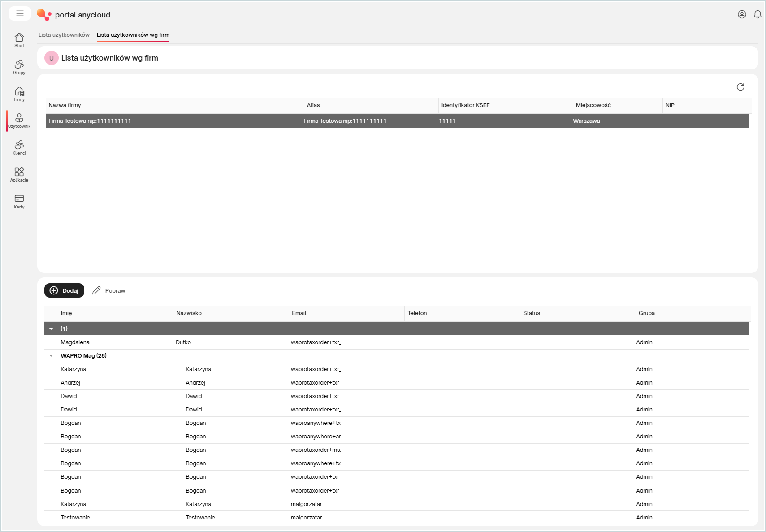Open Klienci section in sidebar
766x532 pixels.
point(19,147)
